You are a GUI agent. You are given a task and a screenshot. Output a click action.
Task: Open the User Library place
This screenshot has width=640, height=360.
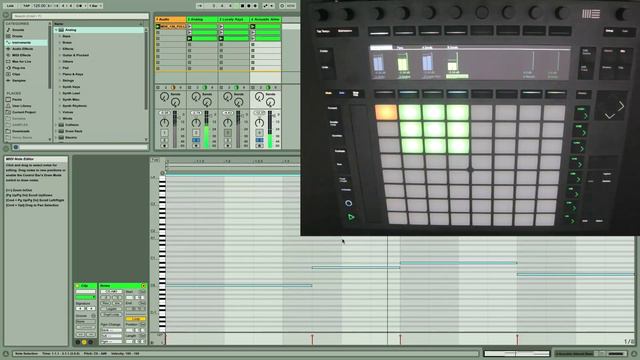click(x=19, y=106)
